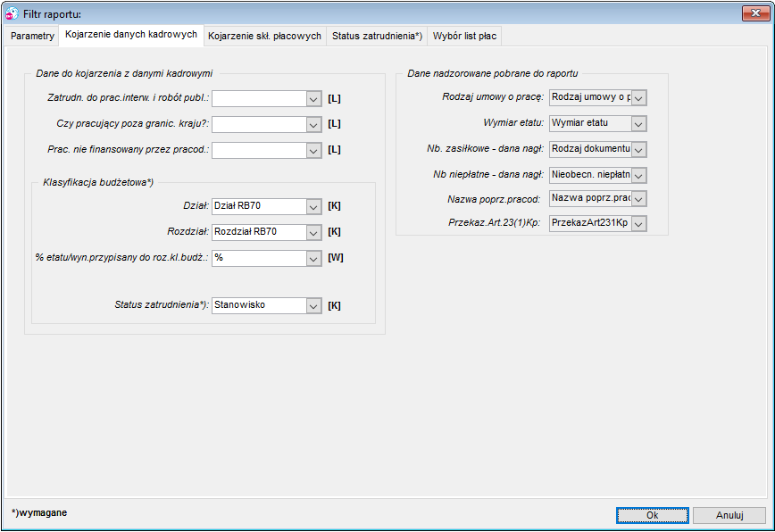775x532 pixels.
Task: Click the [W] marker next to % field
Action: [335, 257]
